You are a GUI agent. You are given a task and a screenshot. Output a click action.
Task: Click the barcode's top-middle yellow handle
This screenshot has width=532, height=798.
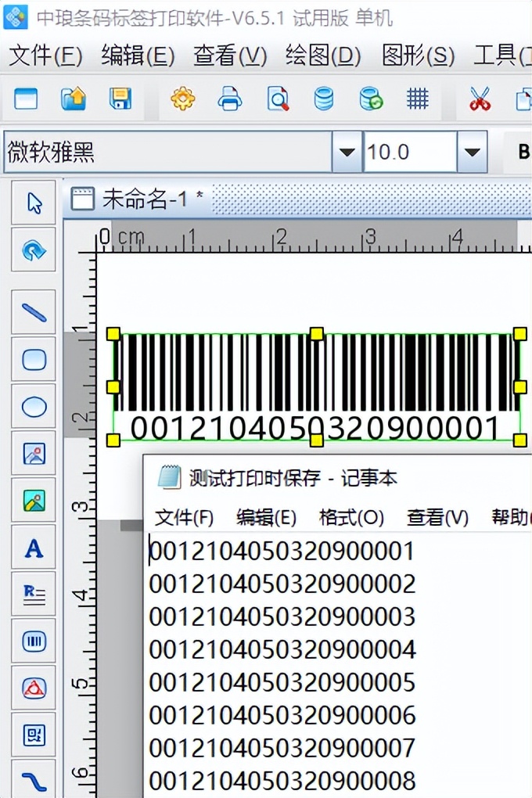316,334
